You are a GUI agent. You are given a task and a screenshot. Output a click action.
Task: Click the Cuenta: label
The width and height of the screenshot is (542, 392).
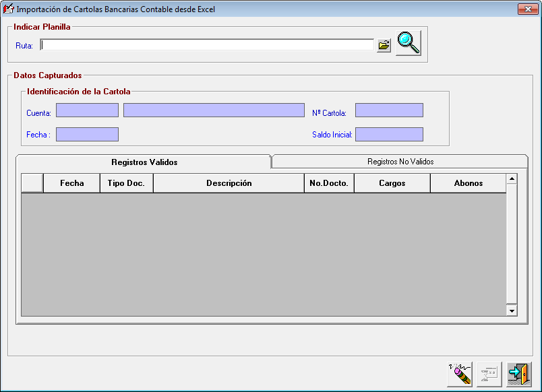coord(38,113)
